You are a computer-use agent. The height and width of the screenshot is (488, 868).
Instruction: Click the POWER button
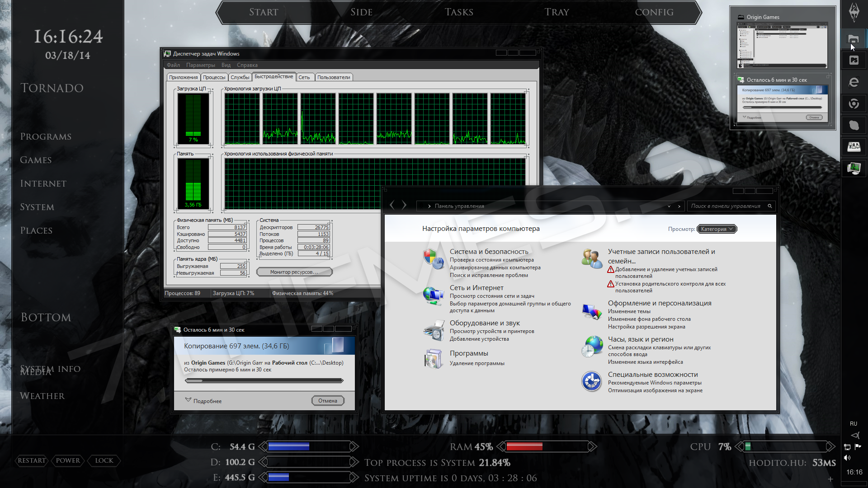pos(68,460)
